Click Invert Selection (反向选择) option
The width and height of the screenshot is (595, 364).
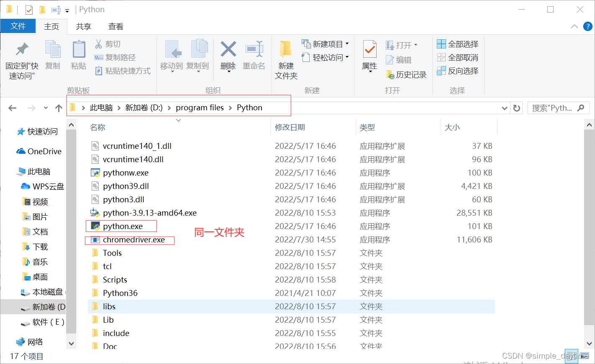pos(457,71)
